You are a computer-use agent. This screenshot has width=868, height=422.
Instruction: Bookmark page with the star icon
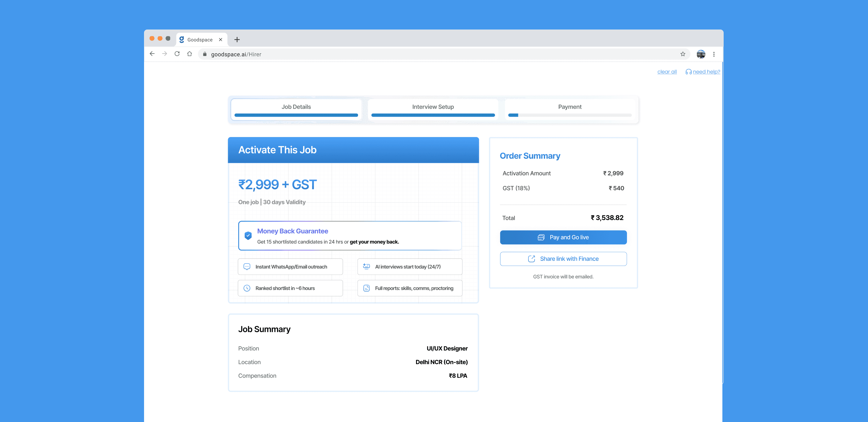point(683,54)
